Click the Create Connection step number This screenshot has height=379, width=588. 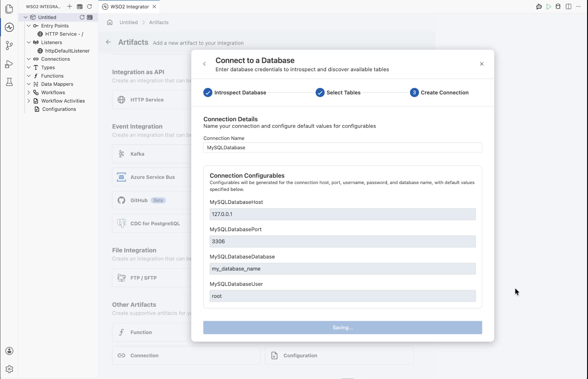[x=414, y=92]
